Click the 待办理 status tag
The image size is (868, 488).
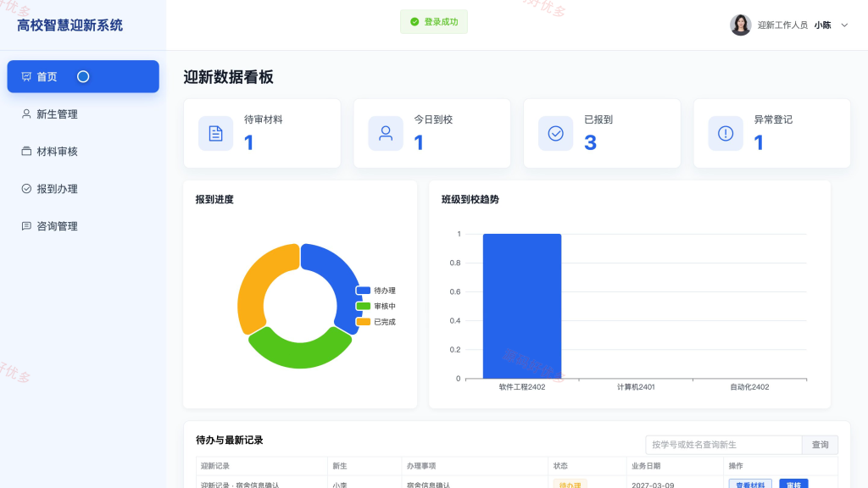point(570,484)
